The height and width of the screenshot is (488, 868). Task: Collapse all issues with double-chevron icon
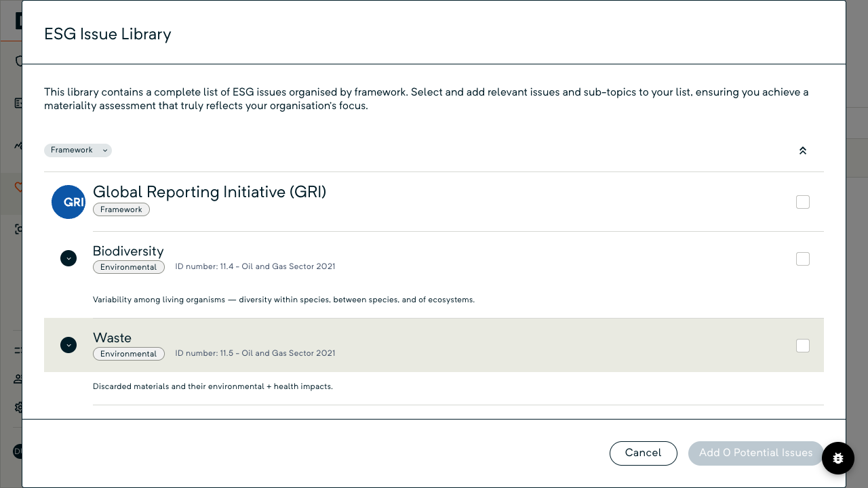(x=803, y=150)
